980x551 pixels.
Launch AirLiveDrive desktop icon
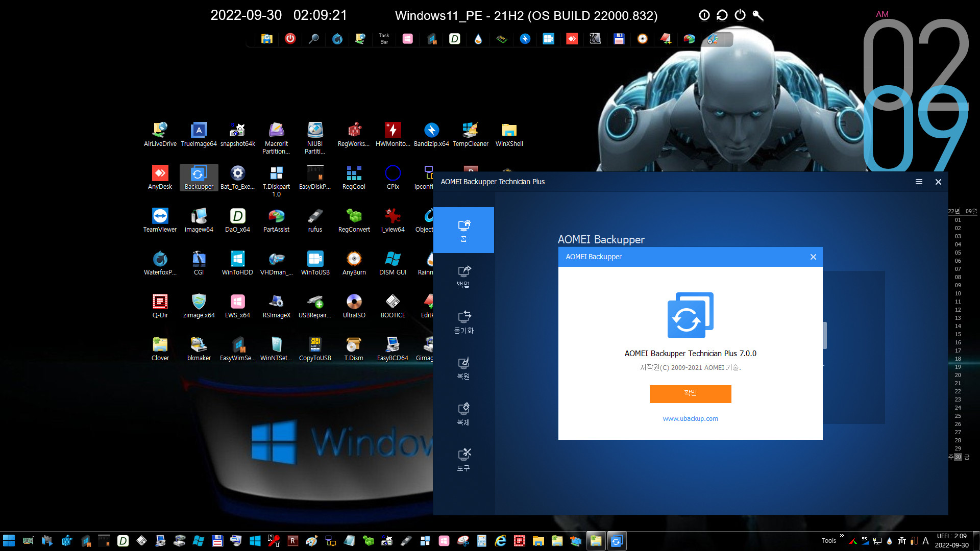pyautogui.click(x=160, y=135)
